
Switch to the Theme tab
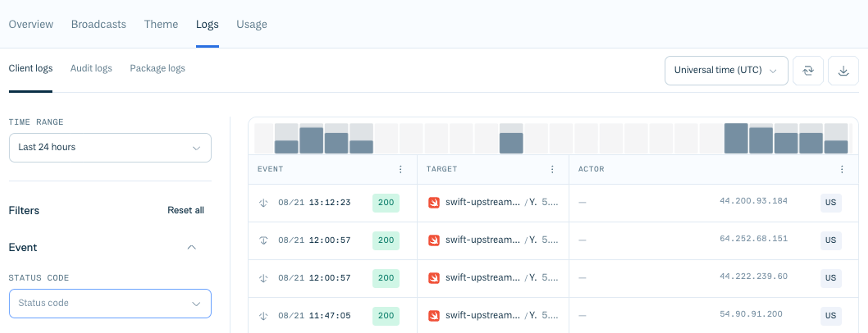click(161, 24)
